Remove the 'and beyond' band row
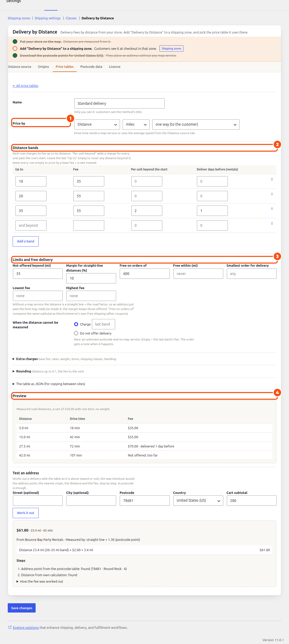 (x=272, y=223)
